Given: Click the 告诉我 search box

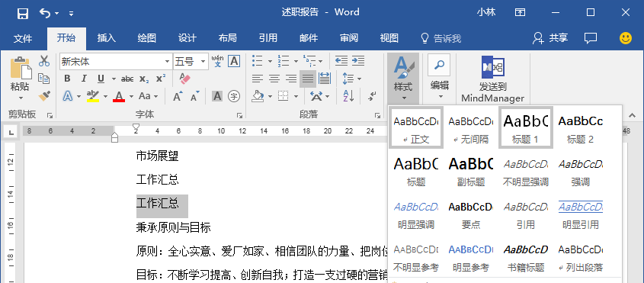Looking at the screenshot, I should point(441,39).
